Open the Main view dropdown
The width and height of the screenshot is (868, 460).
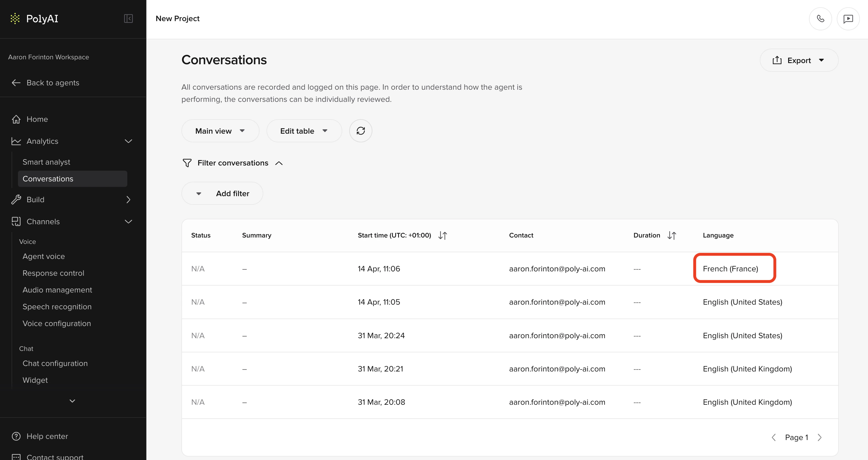pos(220,131)
